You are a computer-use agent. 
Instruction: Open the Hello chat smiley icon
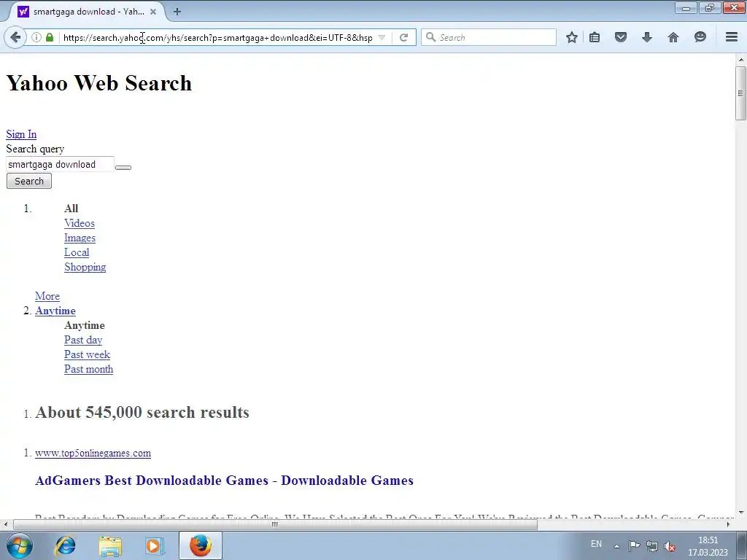(700, 37)
